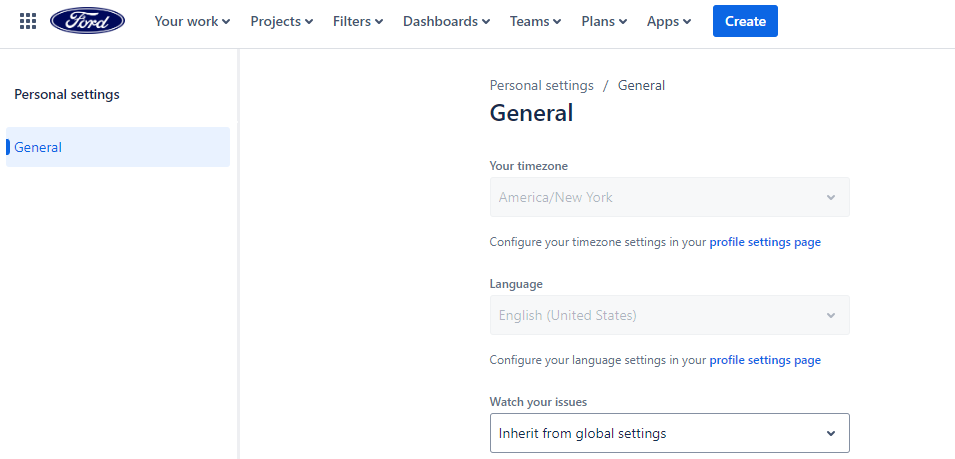955x459 pixels.
Task: Open the app switcher grid icon
Action: coord(28,21)
